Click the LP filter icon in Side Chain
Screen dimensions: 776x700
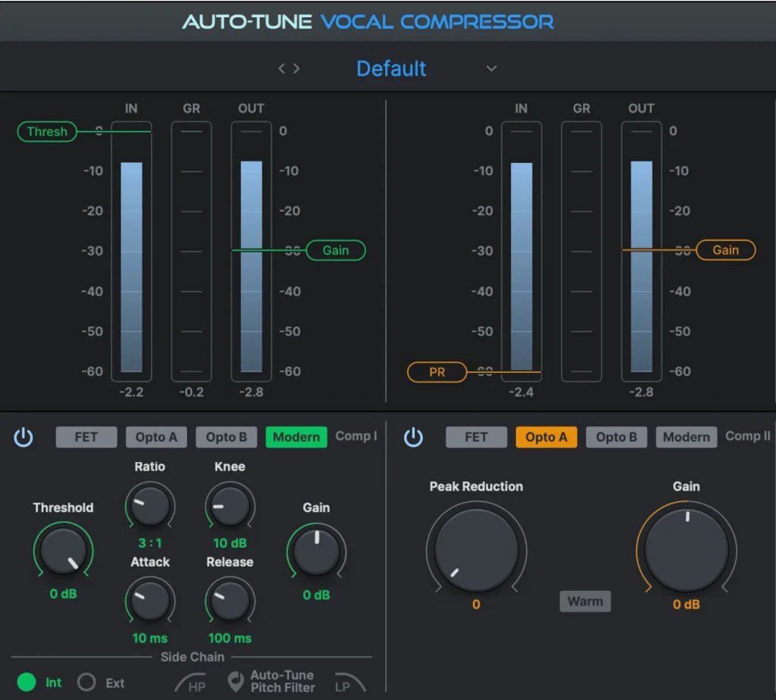pyautogui.click(x=349, y=682)
